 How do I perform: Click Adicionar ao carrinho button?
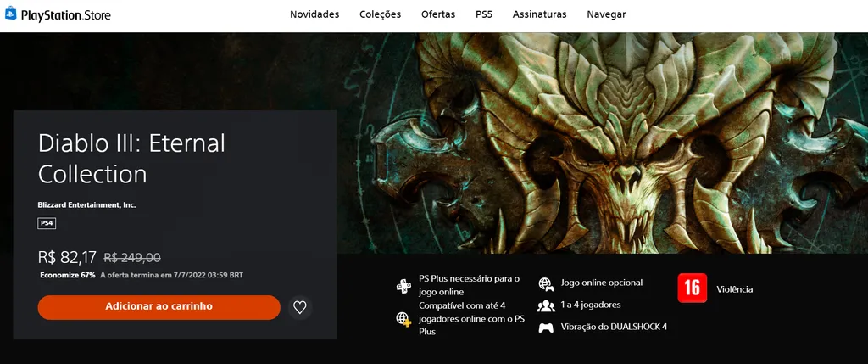(159, 307)
